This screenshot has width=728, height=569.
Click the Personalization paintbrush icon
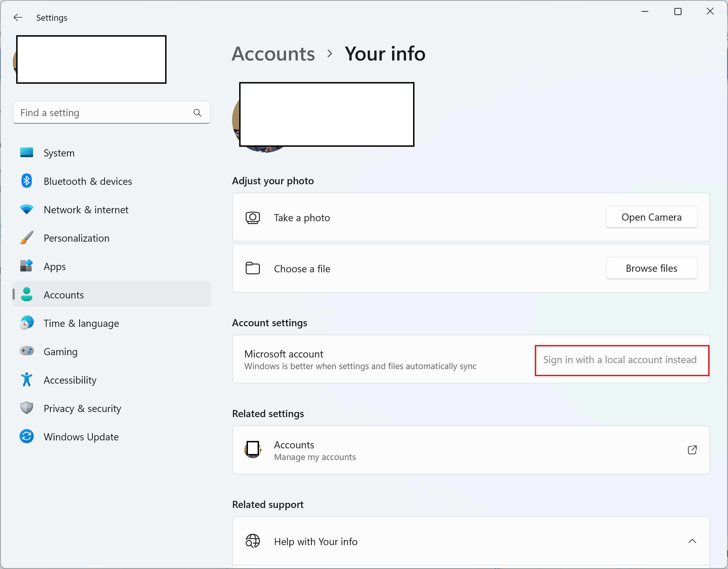point(27,238)
